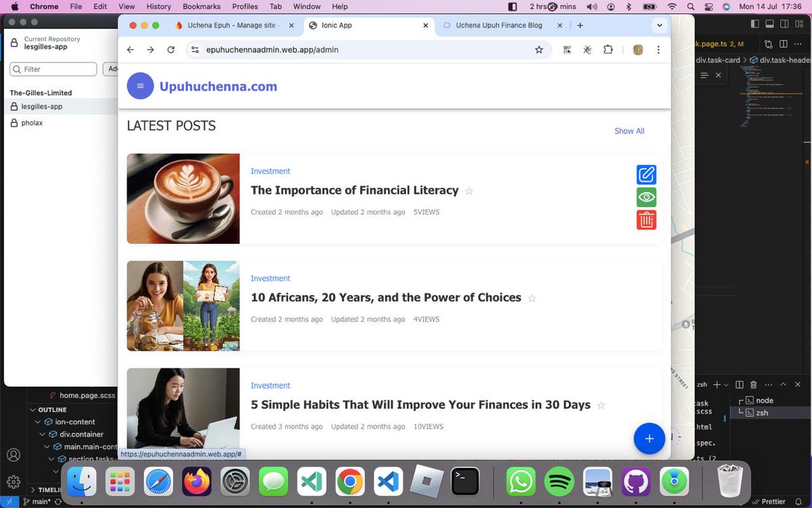The image size is (812, 508).
Task: View site information icon in address bar
Action: coord(195,49)
